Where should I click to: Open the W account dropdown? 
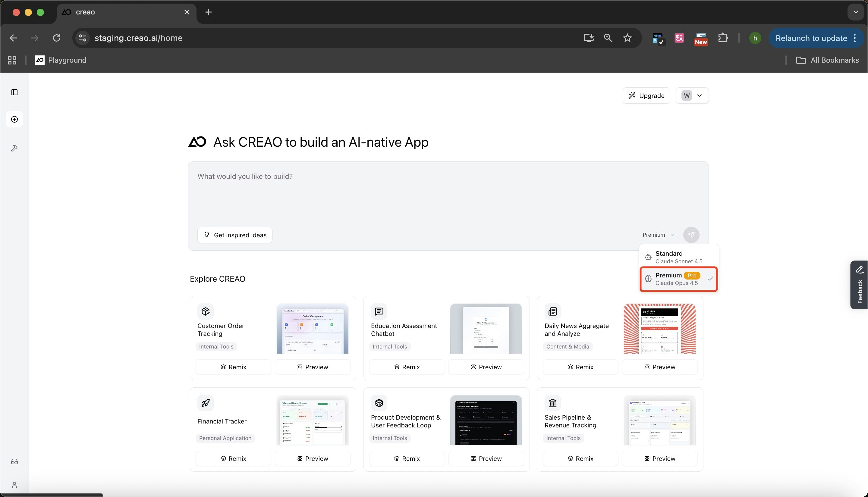coord(692,95)
